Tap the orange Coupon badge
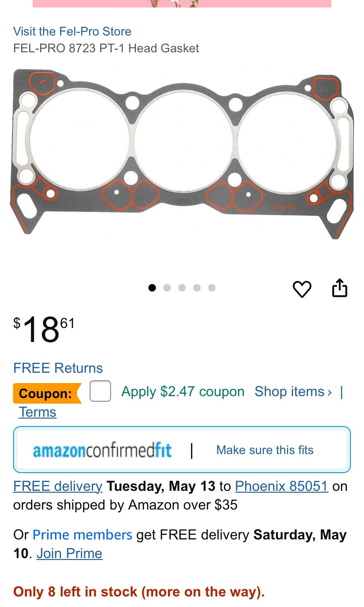 coord(47,393)
